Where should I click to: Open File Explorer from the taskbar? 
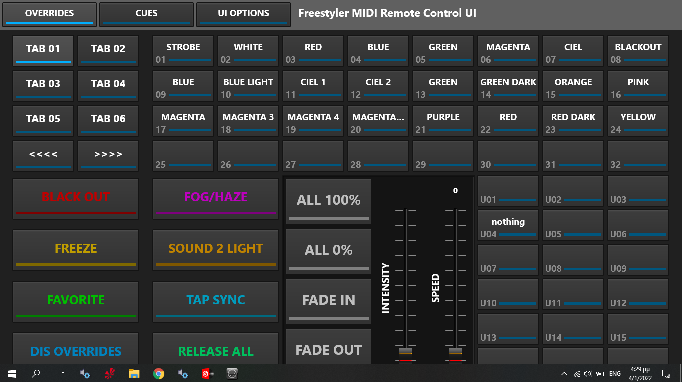(x=134, y=374)
